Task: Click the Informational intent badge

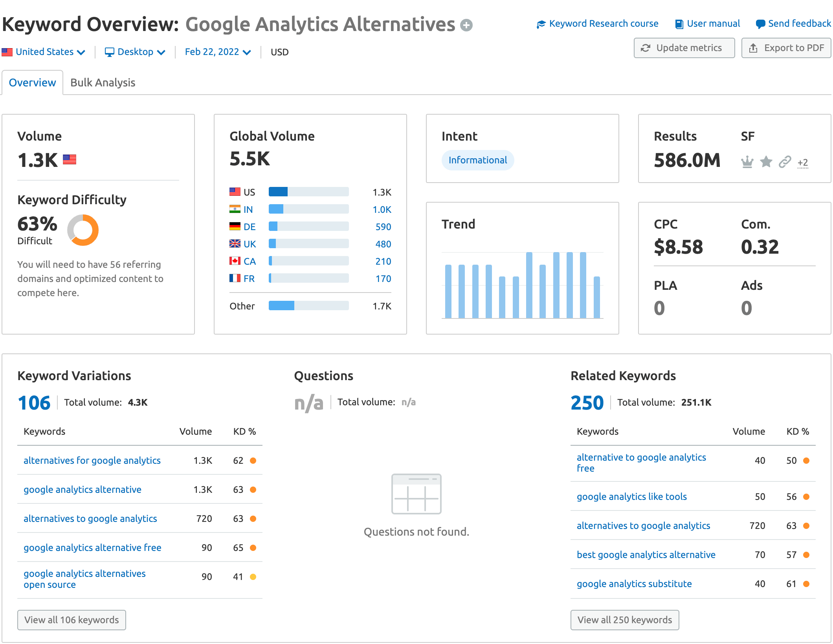Action: point(478,160)
